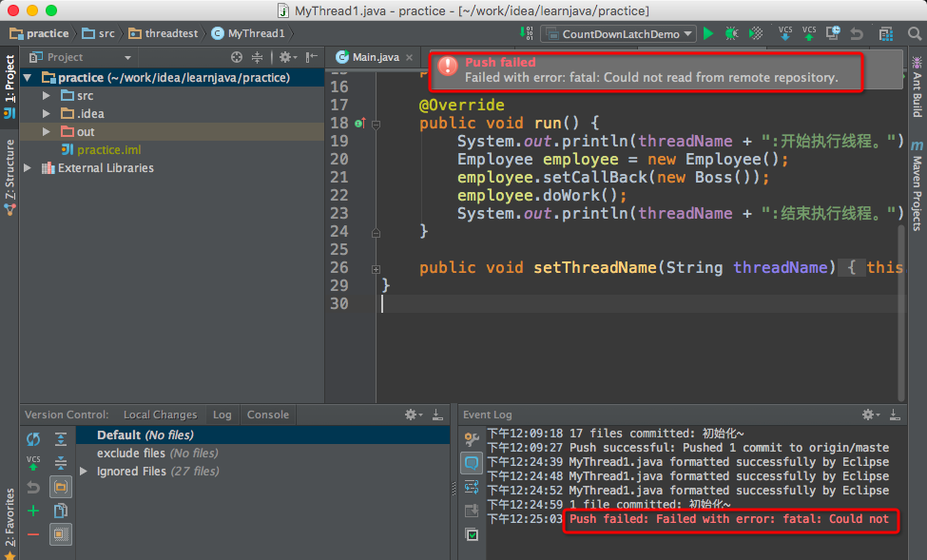
Task: Collapse all changelists in Version Control
Action: coord(60,463)
